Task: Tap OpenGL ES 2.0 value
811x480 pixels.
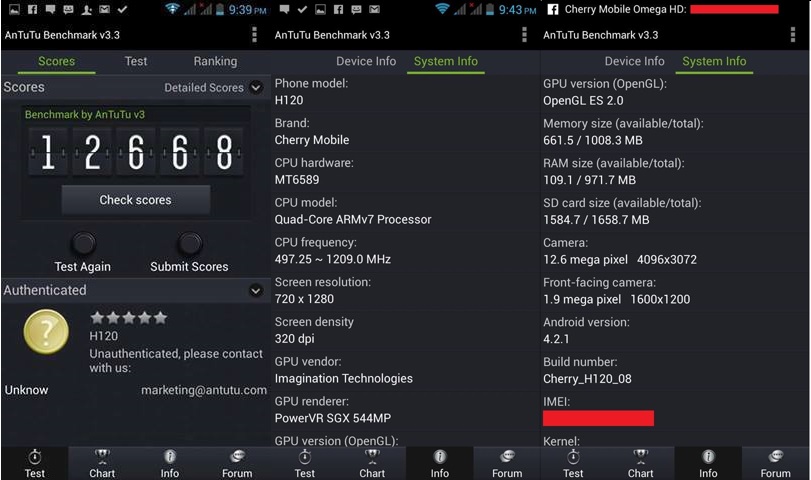Action: coord(583,101)
